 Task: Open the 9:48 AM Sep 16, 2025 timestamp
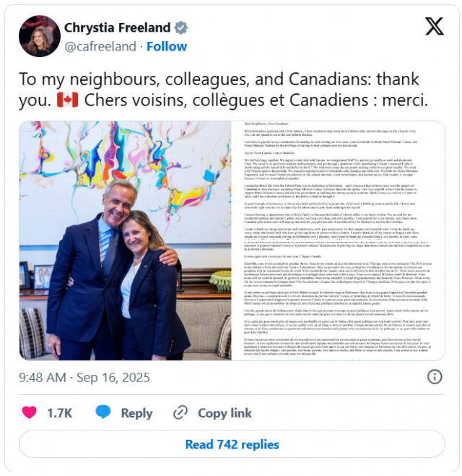coord(84,377)
